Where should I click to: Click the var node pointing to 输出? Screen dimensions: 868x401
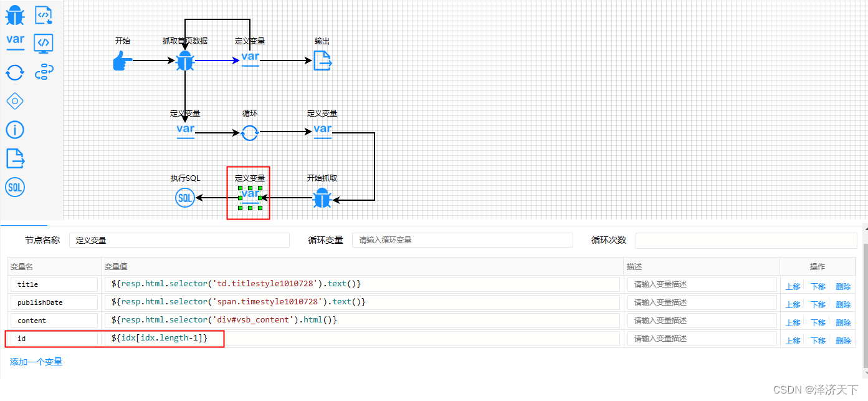250,59
